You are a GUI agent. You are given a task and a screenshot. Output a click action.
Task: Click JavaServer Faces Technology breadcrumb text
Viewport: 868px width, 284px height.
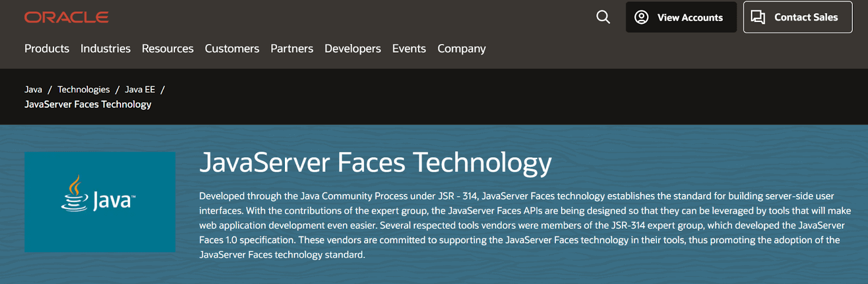(88, 104)
